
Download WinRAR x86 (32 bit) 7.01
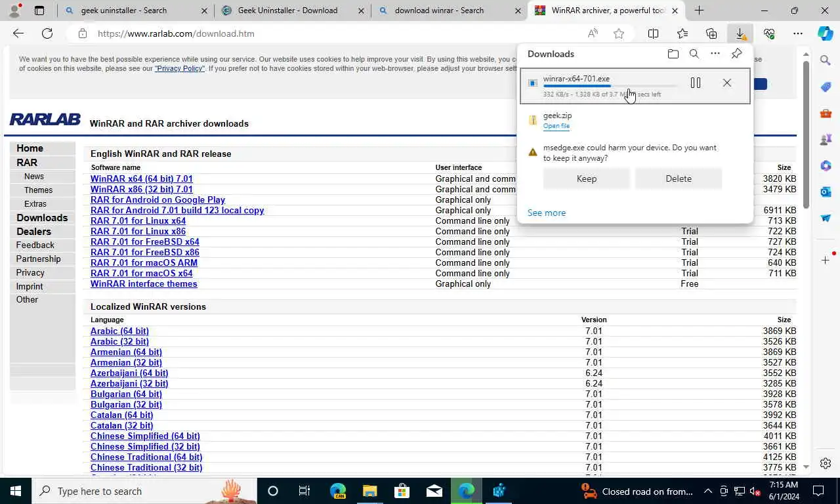pyautogui.click(x=142, y=189)
